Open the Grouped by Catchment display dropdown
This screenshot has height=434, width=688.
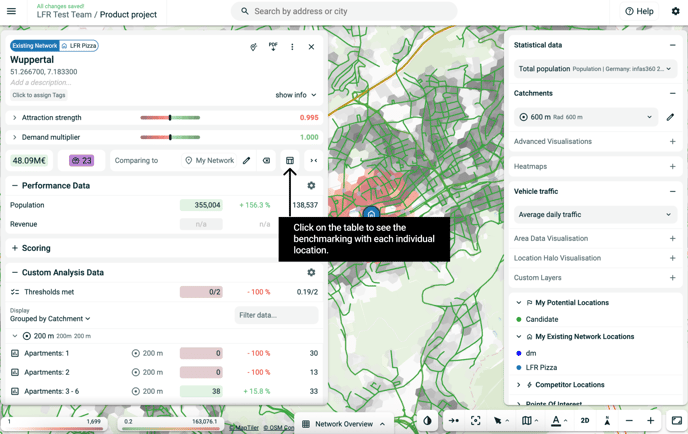coord(50,319)
